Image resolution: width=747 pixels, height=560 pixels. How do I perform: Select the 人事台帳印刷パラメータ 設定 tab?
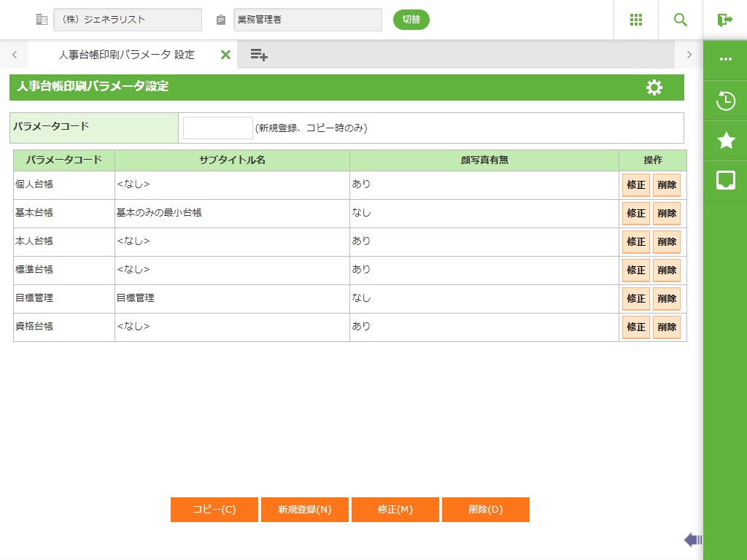(126, 55)
